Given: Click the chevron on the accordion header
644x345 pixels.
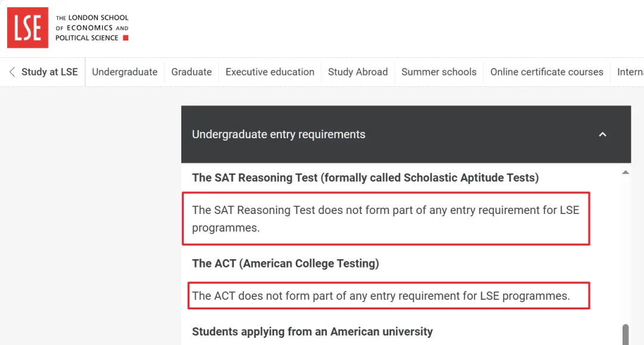Looking at the screenshot, I should click(x=603, y=135).
